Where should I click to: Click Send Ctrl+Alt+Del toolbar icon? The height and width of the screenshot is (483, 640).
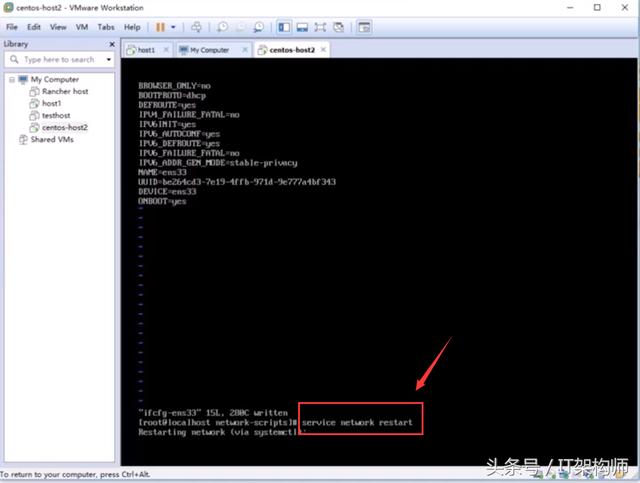tap(196, 27)
